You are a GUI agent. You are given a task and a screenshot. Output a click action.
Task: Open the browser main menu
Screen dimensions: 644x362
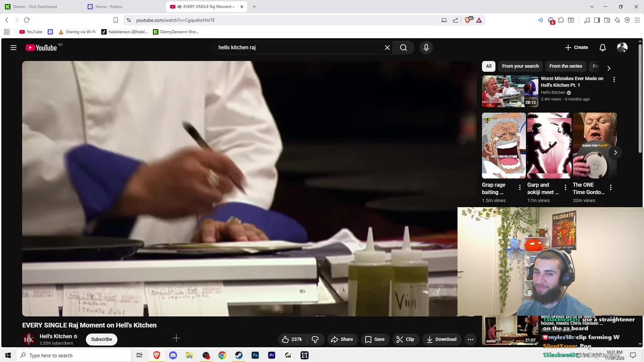tap(637, 20)
